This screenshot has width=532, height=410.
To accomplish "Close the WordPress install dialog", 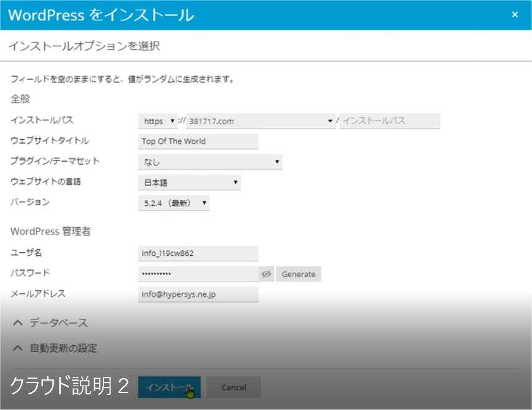I will 515,14.
